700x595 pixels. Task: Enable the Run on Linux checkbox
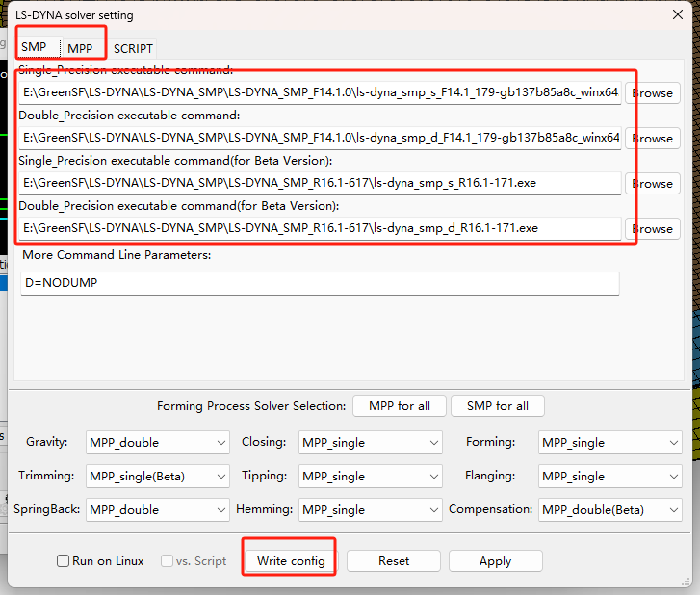[x=63, y=560]
